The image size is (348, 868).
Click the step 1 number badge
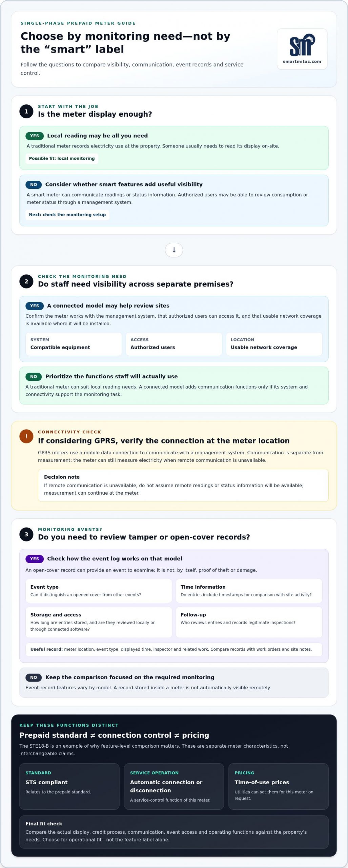point(26,111)
